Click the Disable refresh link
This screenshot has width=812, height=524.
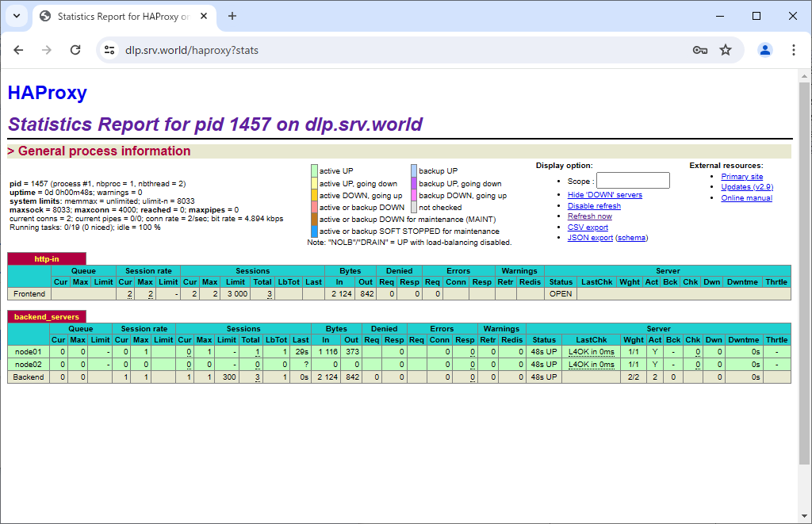click(594, 205)
